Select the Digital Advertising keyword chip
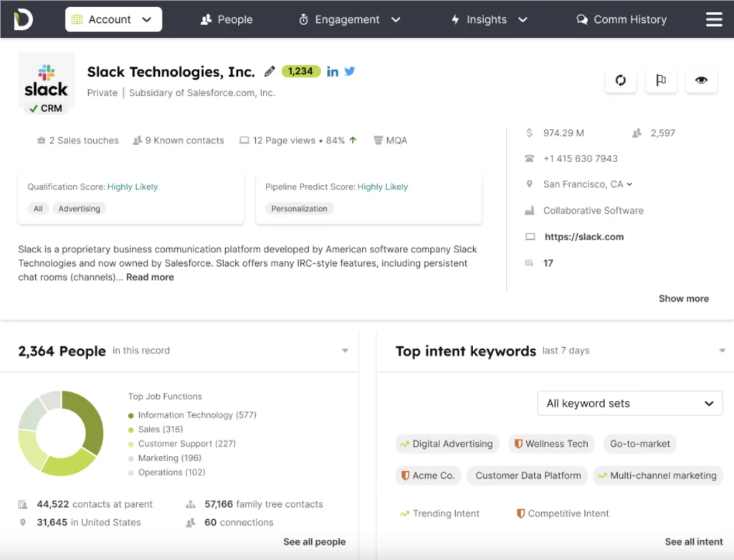 [447, 444]
